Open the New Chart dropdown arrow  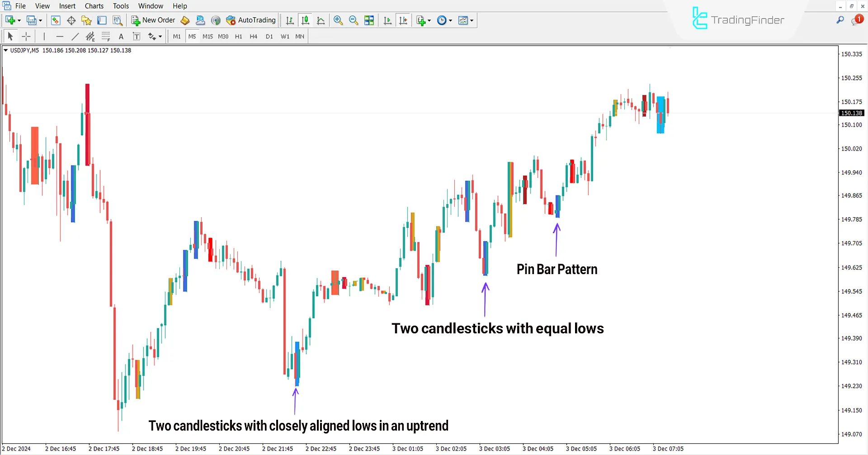[19, 20]
